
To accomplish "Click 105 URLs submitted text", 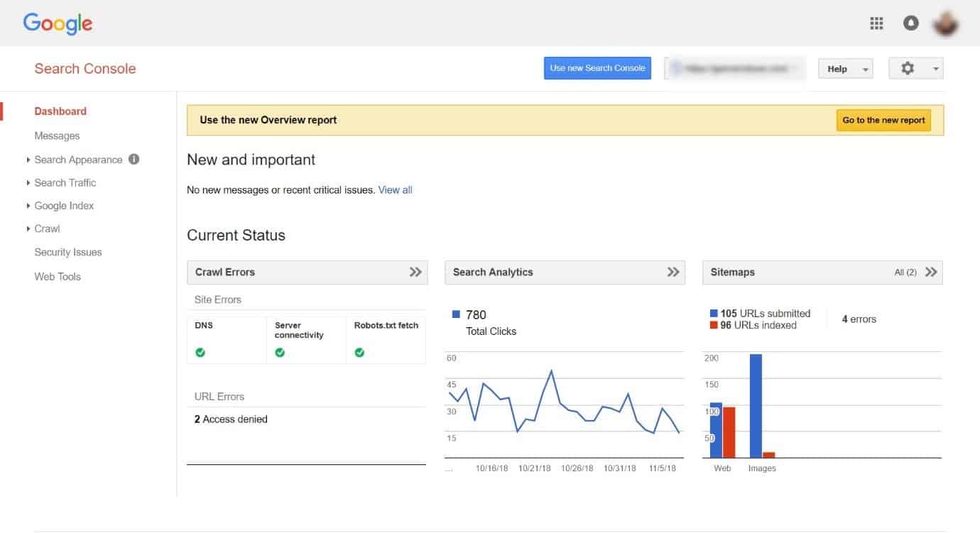I will pos(765,313).
